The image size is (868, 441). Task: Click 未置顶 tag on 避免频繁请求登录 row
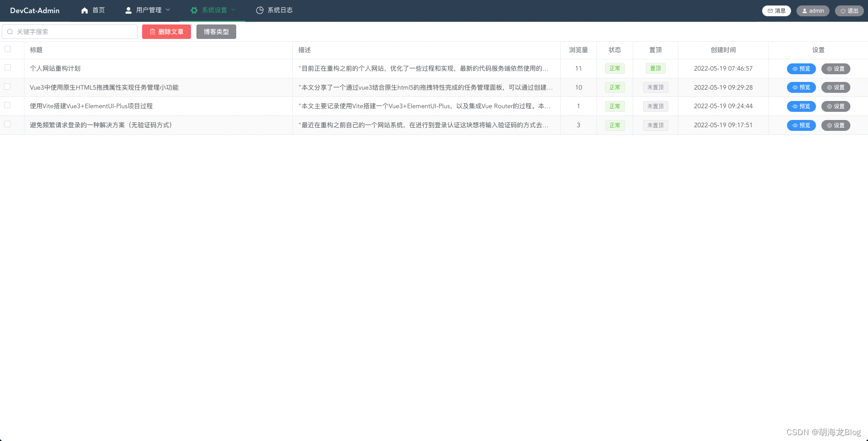(x=656, y=125)
